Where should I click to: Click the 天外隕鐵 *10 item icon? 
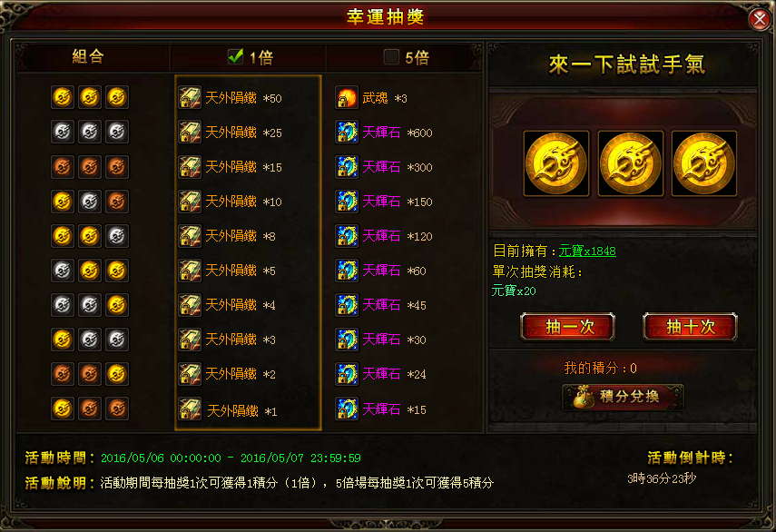190,202
